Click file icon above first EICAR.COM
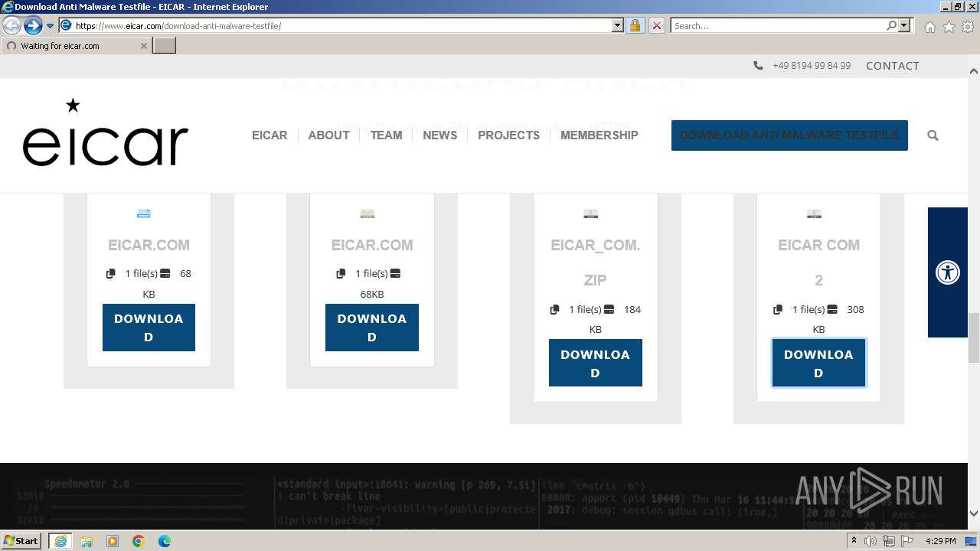This screenshot has width=980, height=551. 144,214
